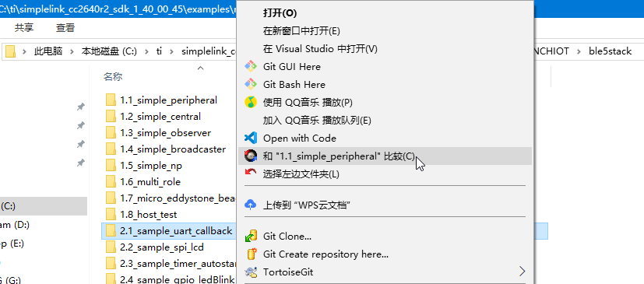The height and width of the screenshot is (284, 644).
Task: Open the 共享 ribbon tab
Action: pyautogui.click(x=24, y=28)
